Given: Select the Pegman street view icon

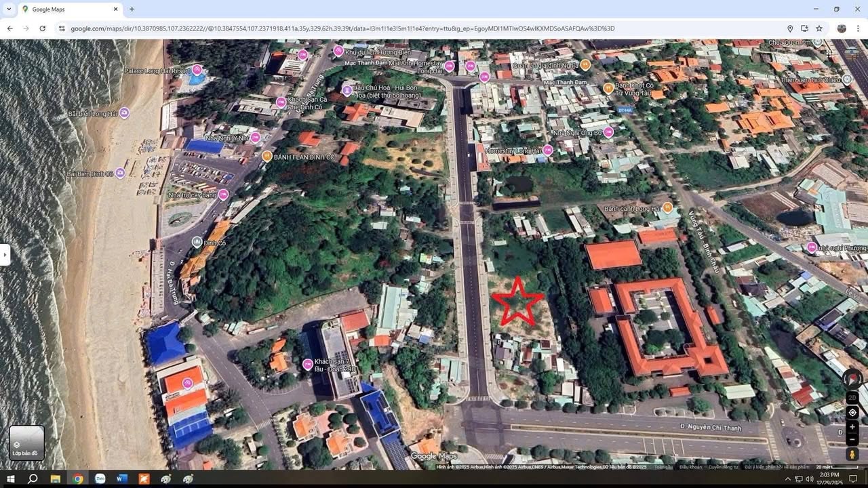Looking at the screenshot, I should click(x=852, y=453).
